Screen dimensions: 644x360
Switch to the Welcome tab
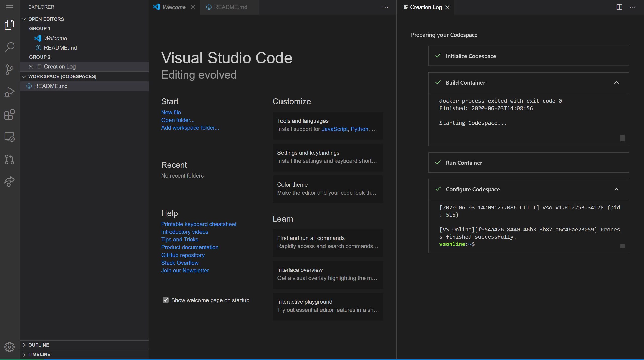tap(174, 7)
